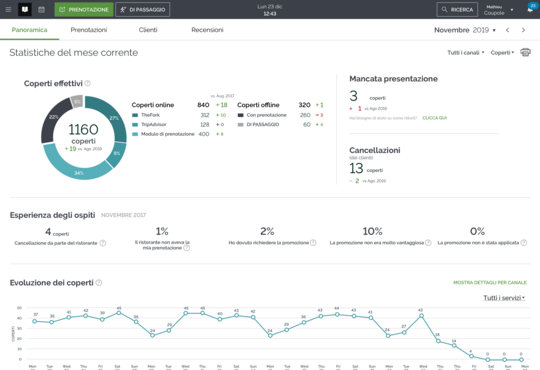Open the hamburger menu icon

8,10
